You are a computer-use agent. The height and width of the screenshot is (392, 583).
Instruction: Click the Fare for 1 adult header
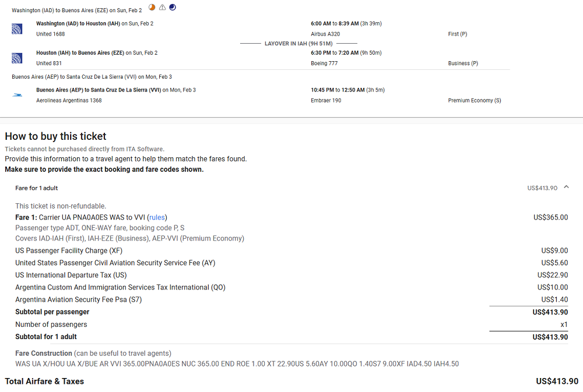pyautogui.click(x=37, y=188)
